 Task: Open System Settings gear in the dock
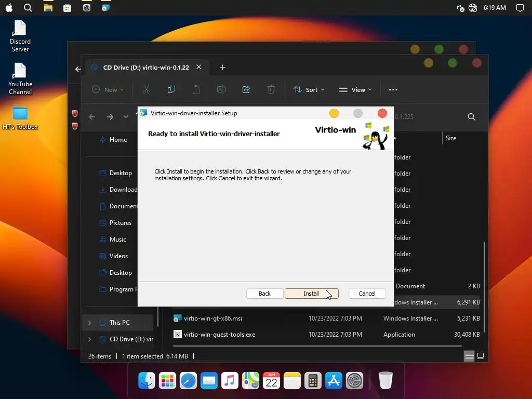354,380
